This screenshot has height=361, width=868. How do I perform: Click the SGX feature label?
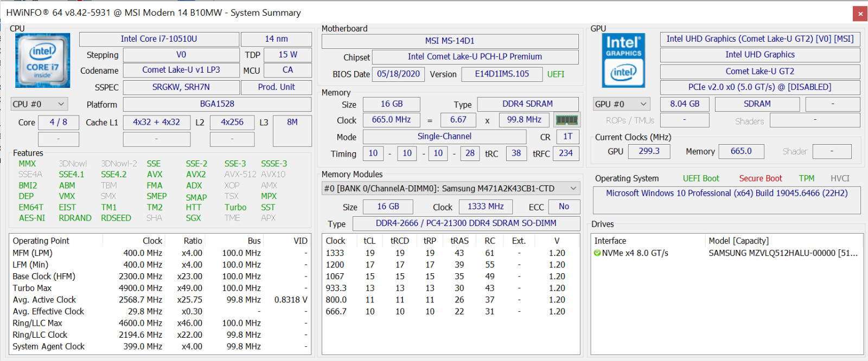pos(193,218)
